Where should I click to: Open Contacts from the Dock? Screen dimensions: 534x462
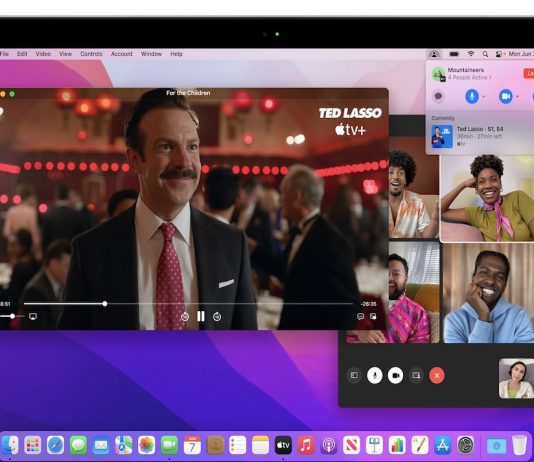tap(215, 445)
